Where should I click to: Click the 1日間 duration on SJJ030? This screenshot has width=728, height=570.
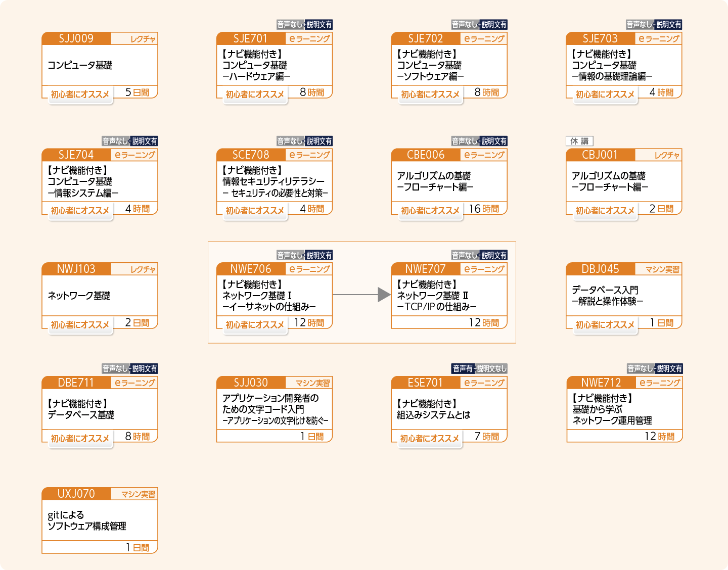(312, 437)
